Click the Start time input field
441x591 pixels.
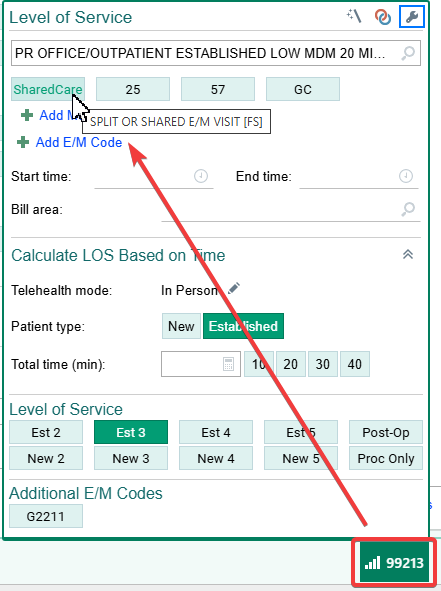click(x=154, y=176)
